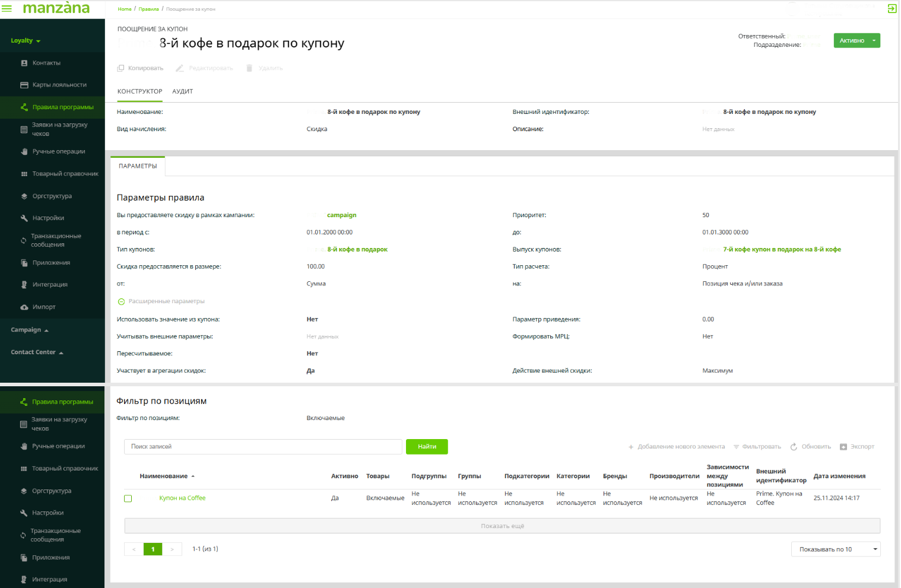Collapse the Расширенные параметры section
901x588 pixels.
[121, 301]
